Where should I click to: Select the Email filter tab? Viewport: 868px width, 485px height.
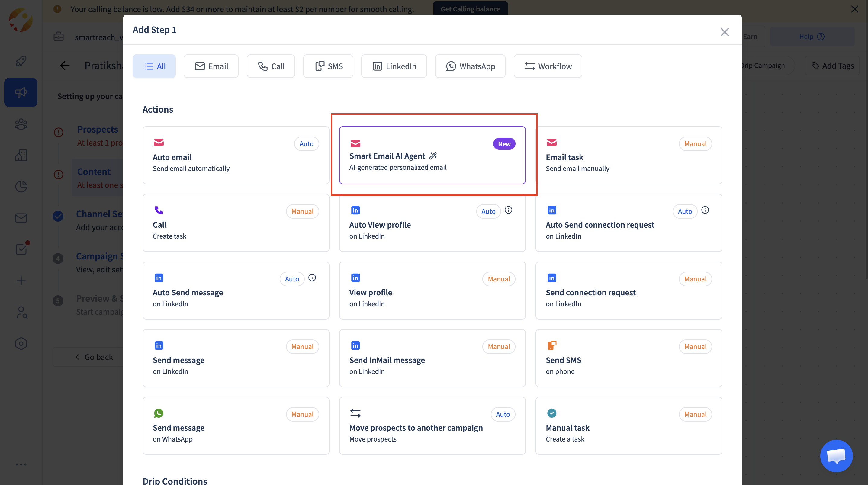[x=211, y=66]
